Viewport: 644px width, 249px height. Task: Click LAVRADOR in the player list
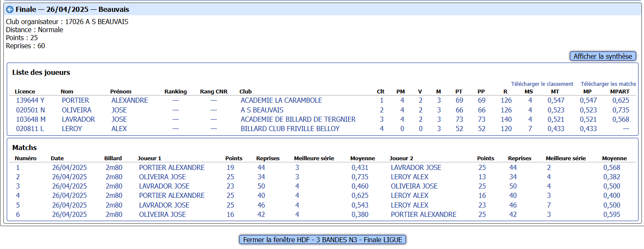point(78,119)
